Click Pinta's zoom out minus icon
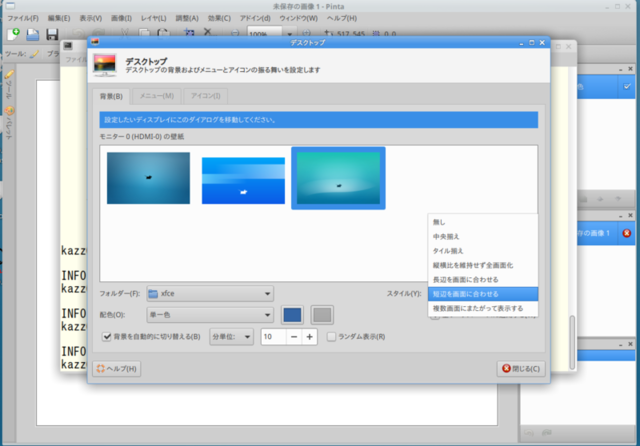 point(235,33)
